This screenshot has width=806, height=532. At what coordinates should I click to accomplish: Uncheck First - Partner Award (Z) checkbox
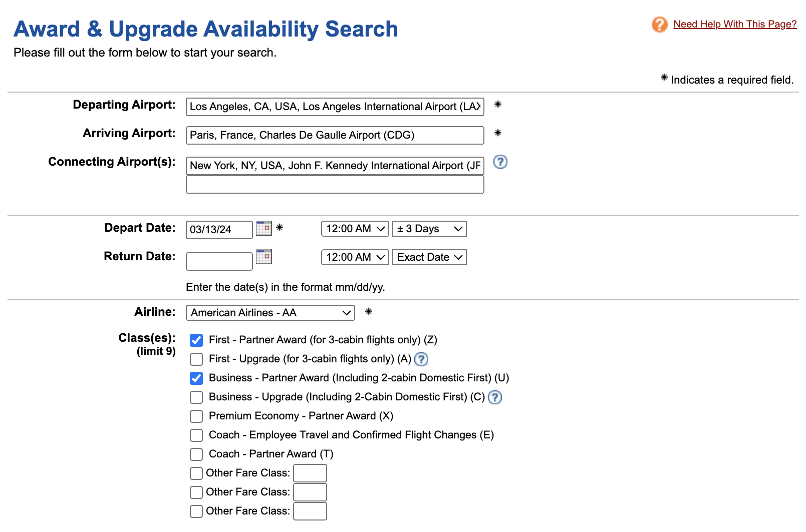[196, 340]
